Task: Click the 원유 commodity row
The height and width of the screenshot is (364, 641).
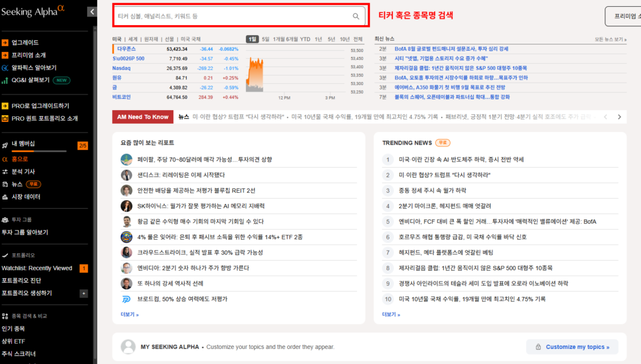Action: click(175, 78)
